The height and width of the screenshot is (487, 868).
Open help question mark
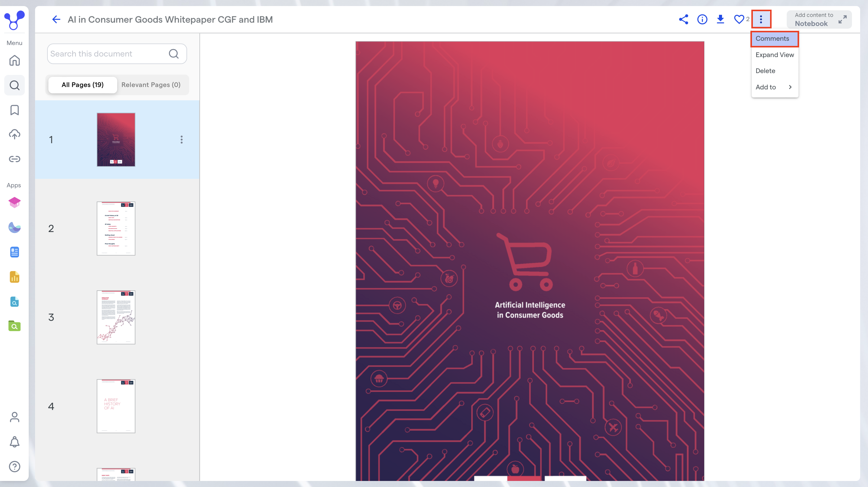(15, 466)
